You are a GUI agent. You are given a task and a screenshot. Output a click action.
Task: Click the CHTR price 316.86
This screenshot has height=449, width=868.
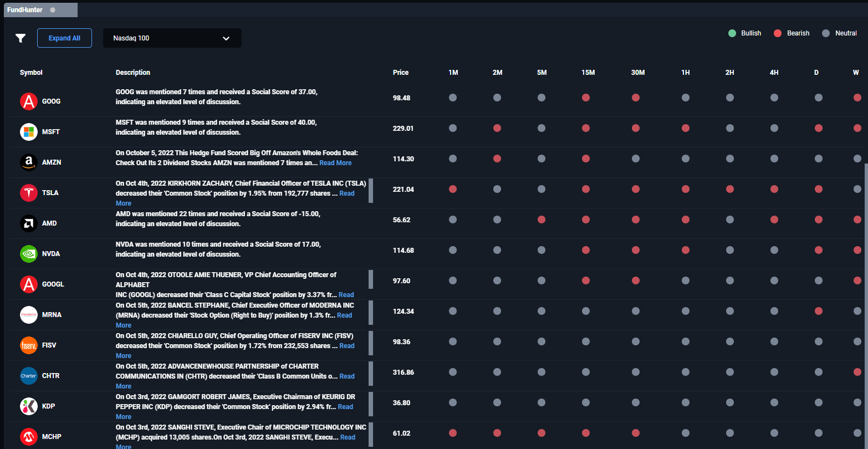pos(404,372)
